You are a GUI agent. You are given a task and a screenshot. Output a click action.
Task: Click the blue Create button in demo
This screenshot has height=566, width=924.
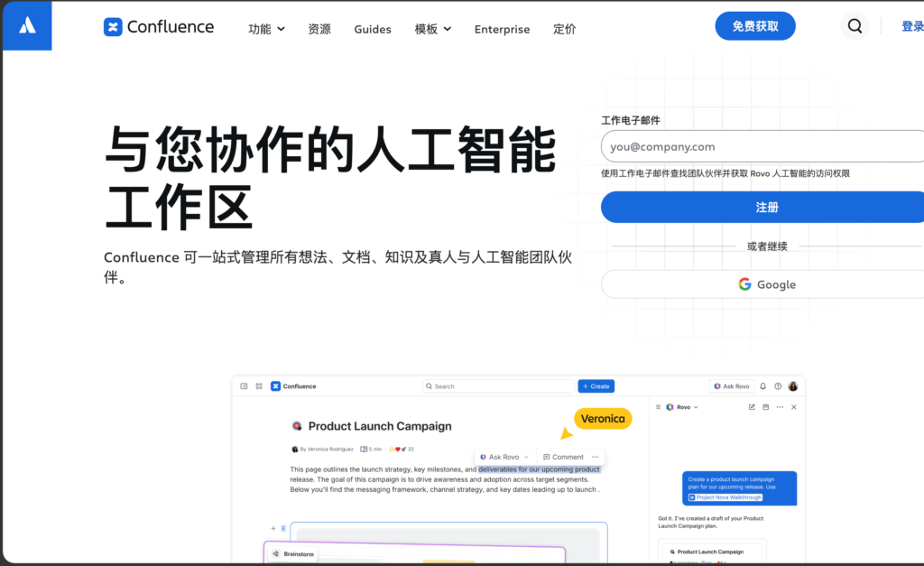[x=596, y=386]
